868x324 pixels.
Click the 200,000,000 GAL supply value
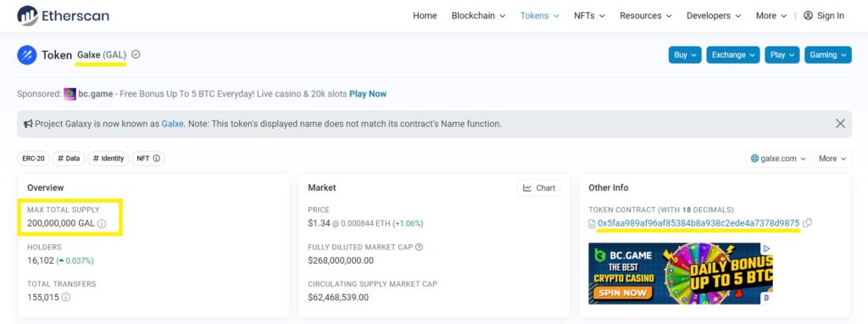pyautogui.click(x=61, y=224)
